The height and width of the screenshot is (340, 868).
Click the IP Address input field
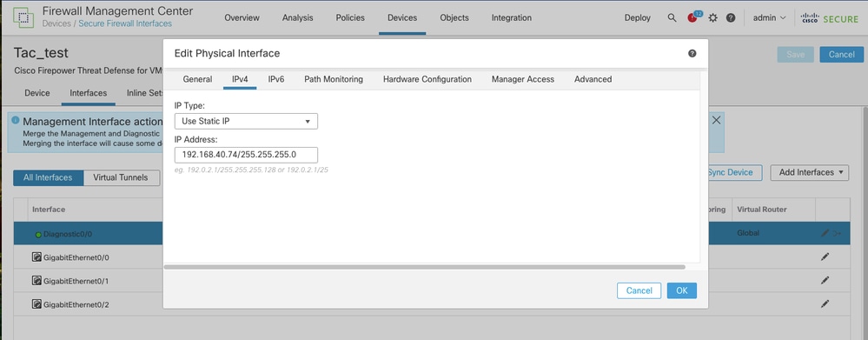point(246,155)
